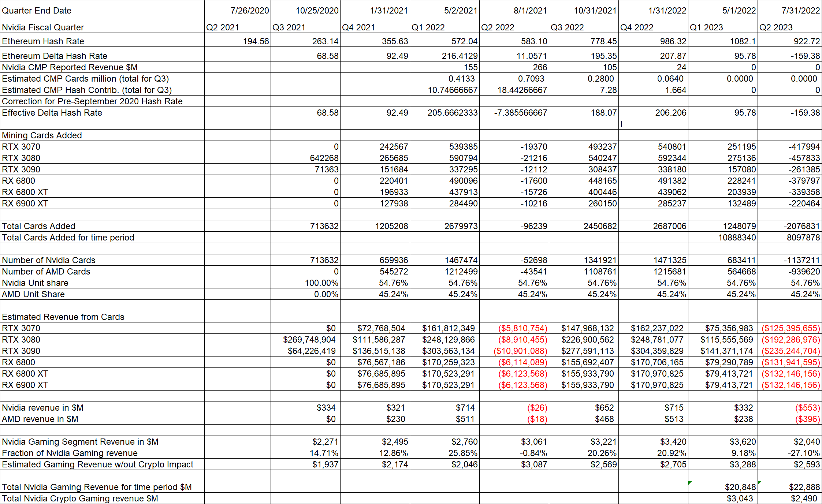Click total for time period 10888340
The width and height of the screenshot is (822, 504).
tap(723, 237)
